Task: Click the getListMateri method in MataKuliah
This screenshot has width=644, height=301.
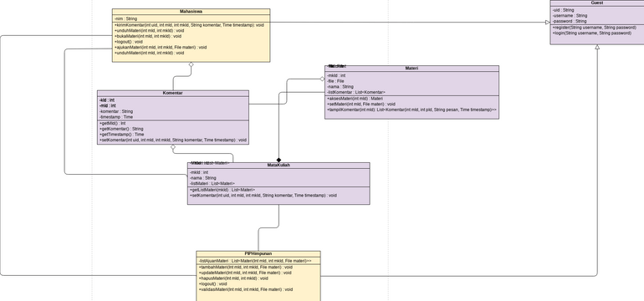Action: coord(222,190)
